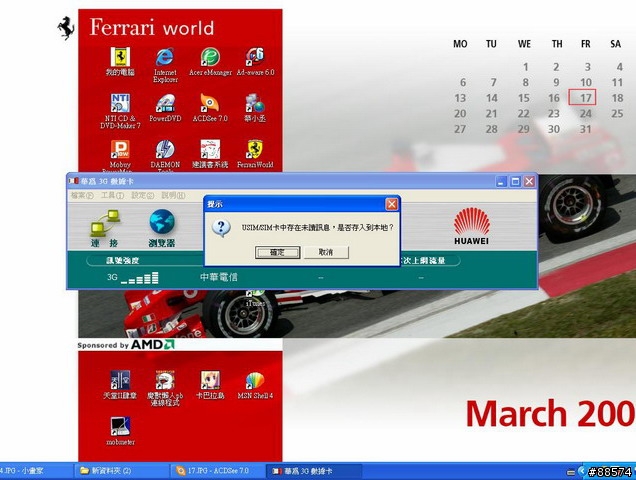Close the 華為 3G 數據卡 main window
The height and width of the screenshot is (480, 636).
coord(529,181)
